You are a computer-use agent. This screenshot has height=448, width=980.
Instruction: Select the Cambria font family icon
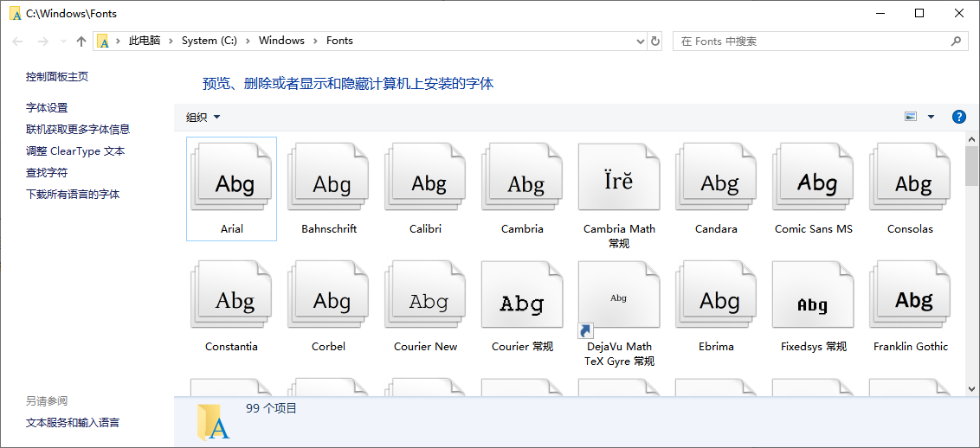point(523,176)
